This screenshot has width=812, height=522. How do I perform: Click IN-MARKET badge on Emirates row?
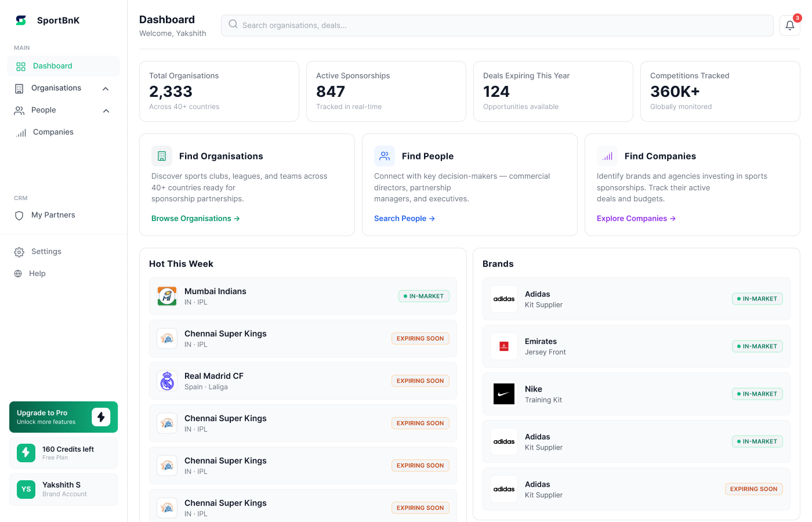[757, 347]
